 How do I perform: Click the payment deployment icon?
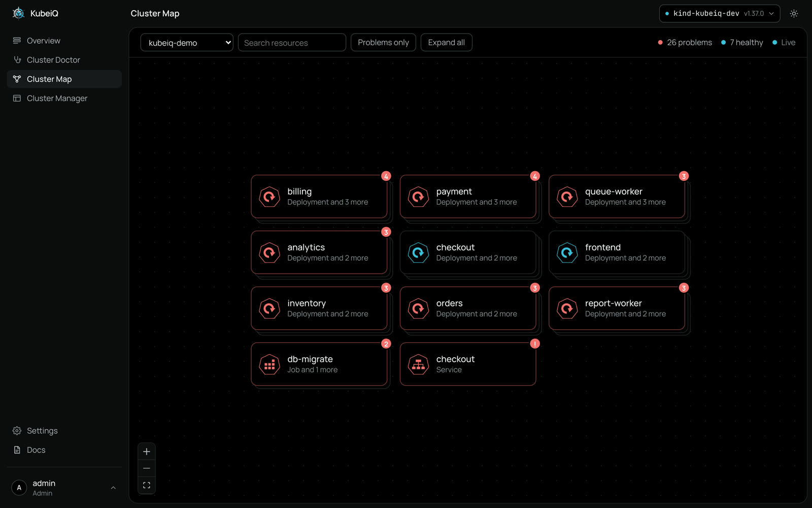(418, 197)
